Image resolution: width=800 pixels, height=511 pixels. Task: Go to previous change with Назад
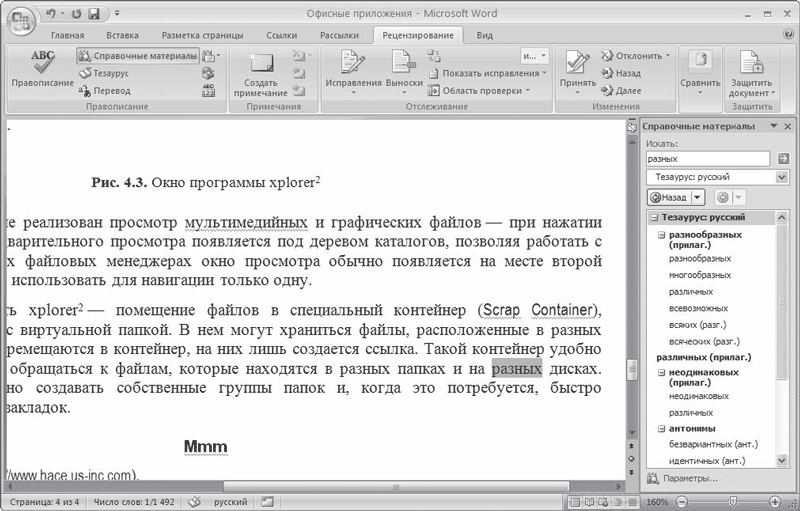pos(621,73)
